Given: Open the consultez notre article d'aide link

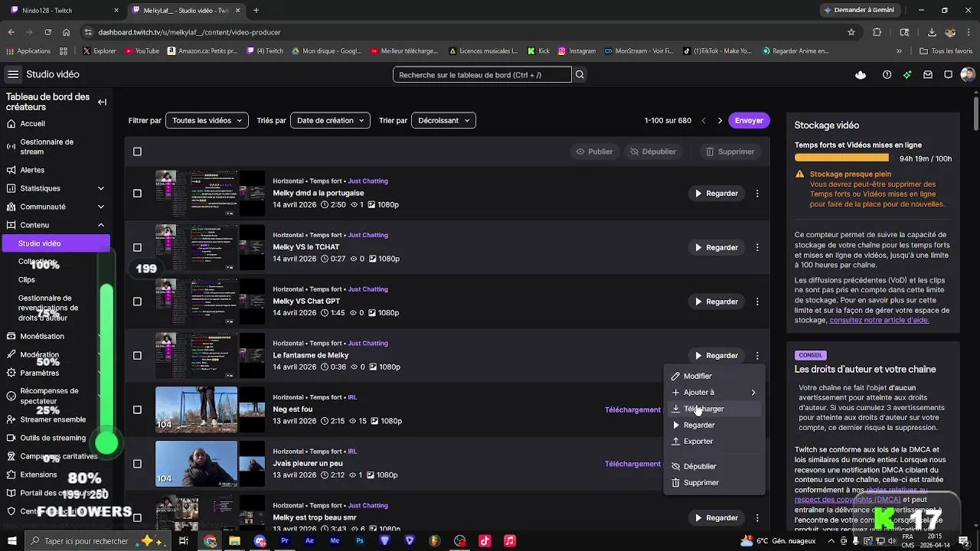Looking at the screenshot, I should pyautogui.click(x=879, y=320).
